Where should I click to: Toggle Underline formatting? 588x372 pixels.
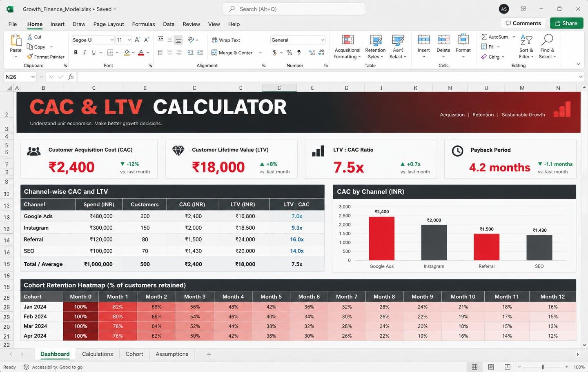pyautogui.click(x=94, y=53)
